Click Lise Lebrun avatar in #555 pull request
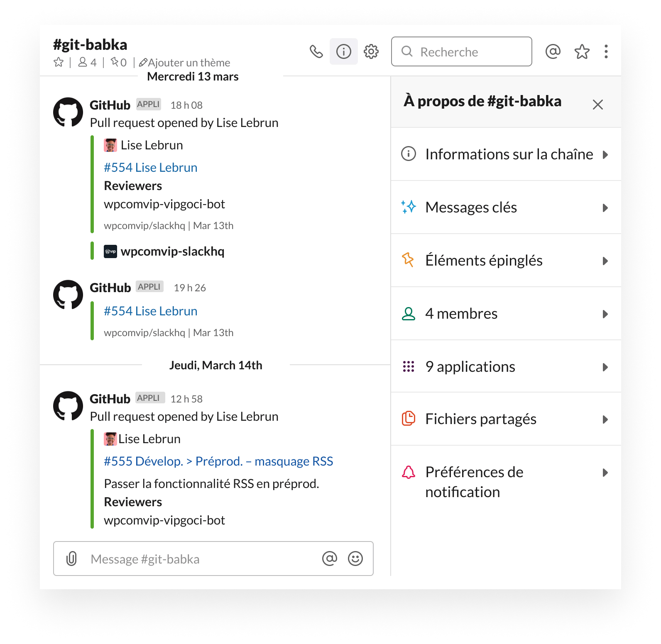The image size is (661, 644). point(110,439)
